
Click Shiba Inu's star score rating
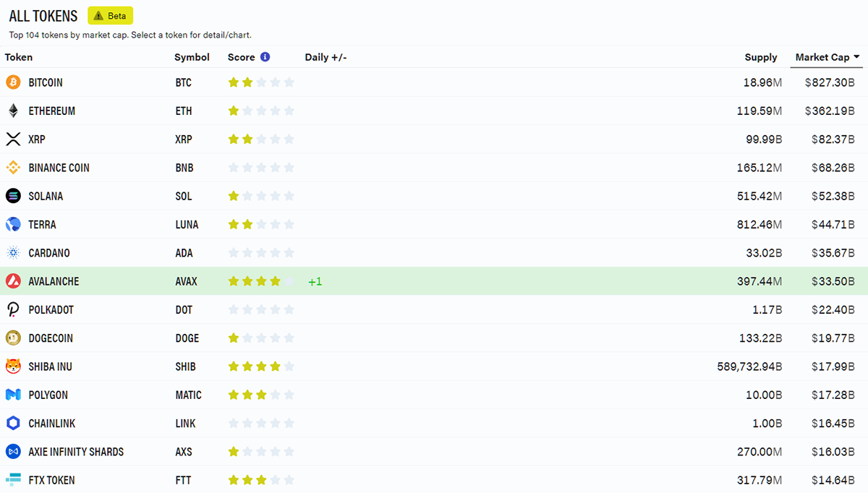pyautogui.click(x=261, y=366)
